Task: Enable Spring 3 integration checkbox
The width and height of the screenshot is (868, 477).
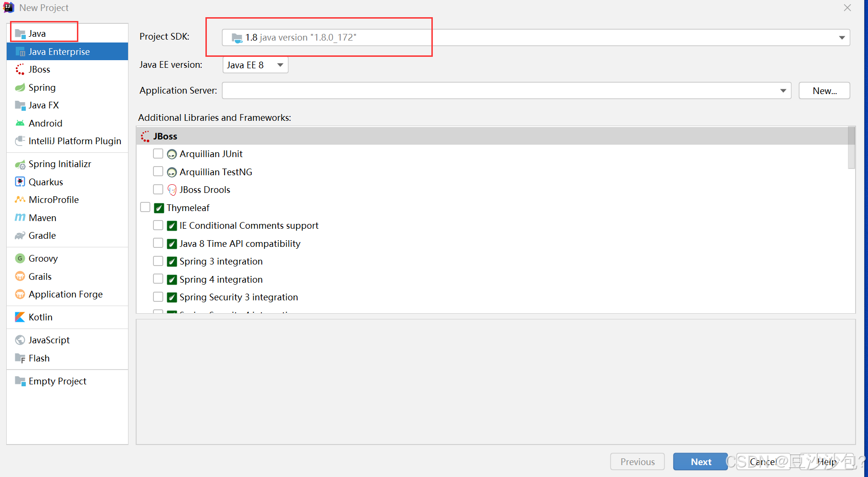Action: 158,261
